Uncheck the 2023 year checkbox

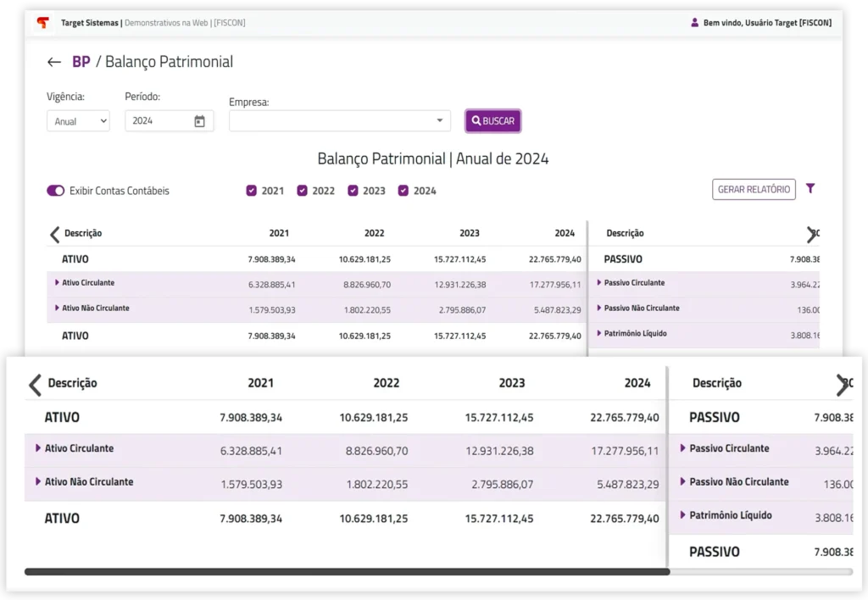(353, 191)
